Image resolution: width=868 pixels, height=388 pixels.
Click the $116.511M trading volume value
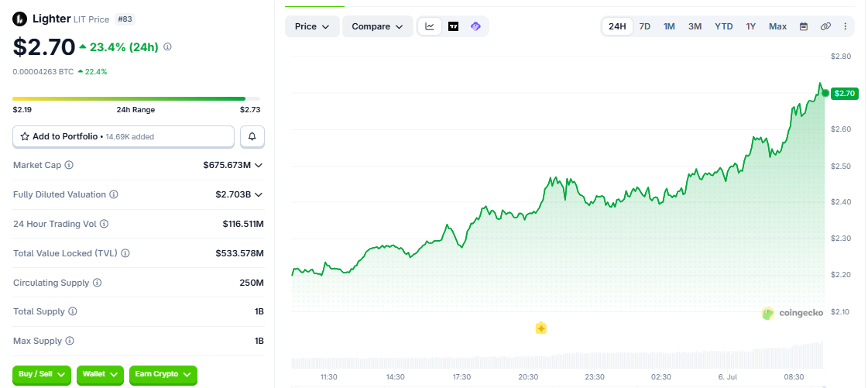243,224
